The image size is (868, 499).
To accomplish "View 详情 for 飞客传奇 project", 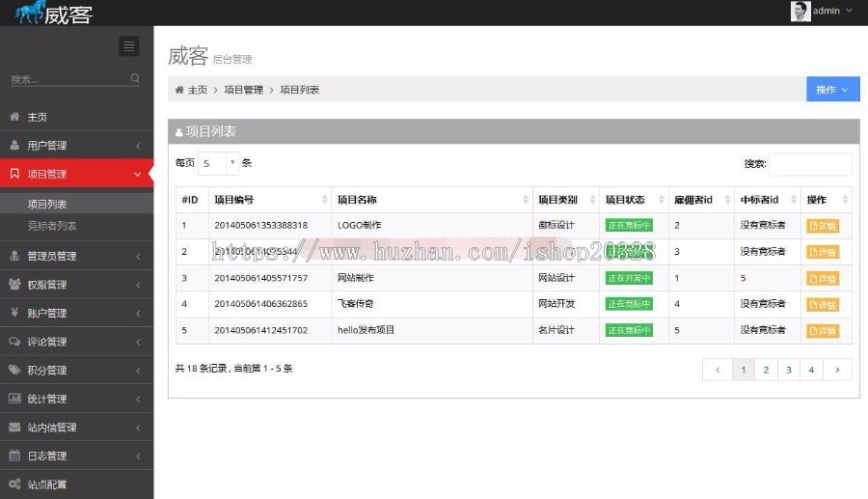I will coord(822,305).
